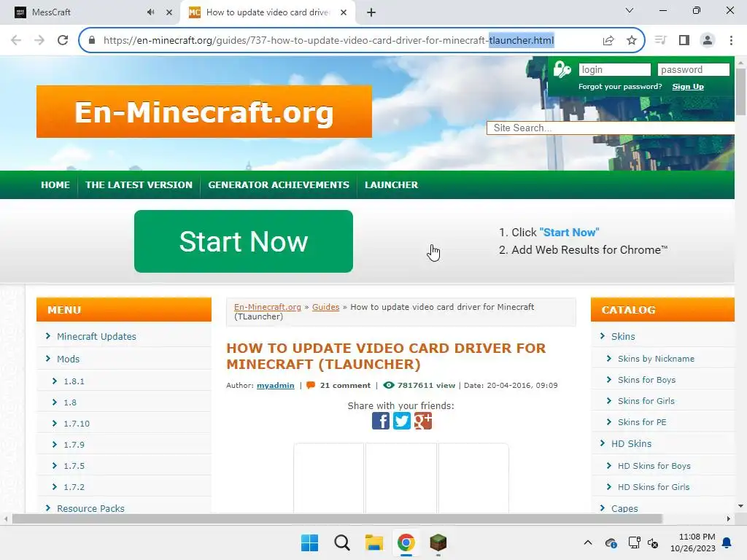The width and height of the screenshot is (747, 560).
Task: Select version 1.8.1 in the menu
Action: pyautogui.click(x=74, y=381)
